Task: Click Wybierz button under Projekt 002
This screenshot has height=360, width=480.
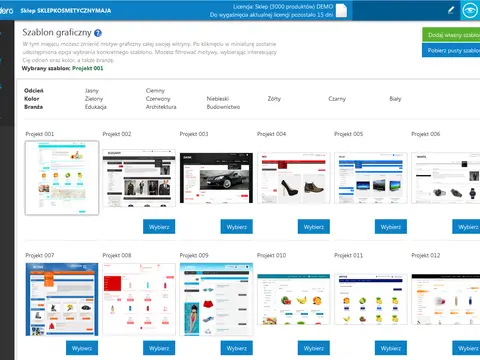Action: [x=159, y=227]
